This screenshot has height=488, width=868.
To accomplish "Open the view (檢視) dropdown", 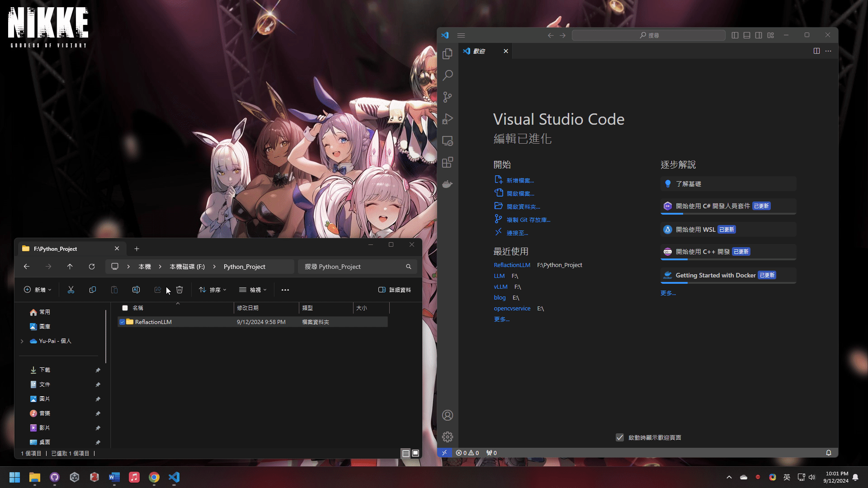I will tap(253, 290).
